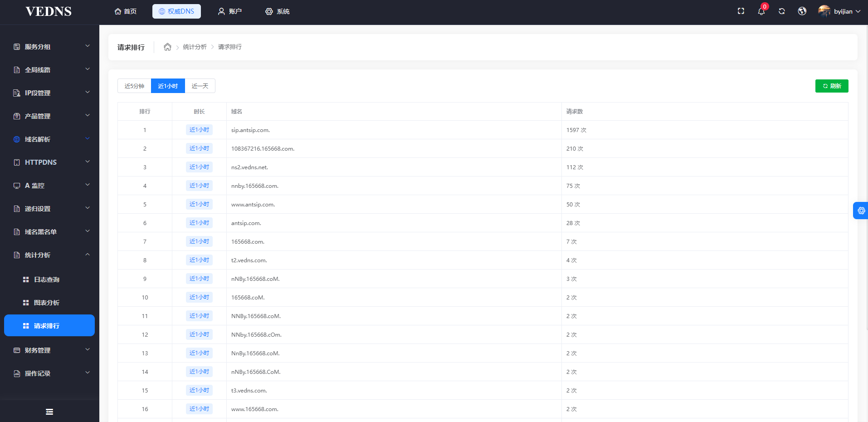The image size is (868, 422).
Task: Click the 全局线路 sidebar icon
Action: (17, 70)
